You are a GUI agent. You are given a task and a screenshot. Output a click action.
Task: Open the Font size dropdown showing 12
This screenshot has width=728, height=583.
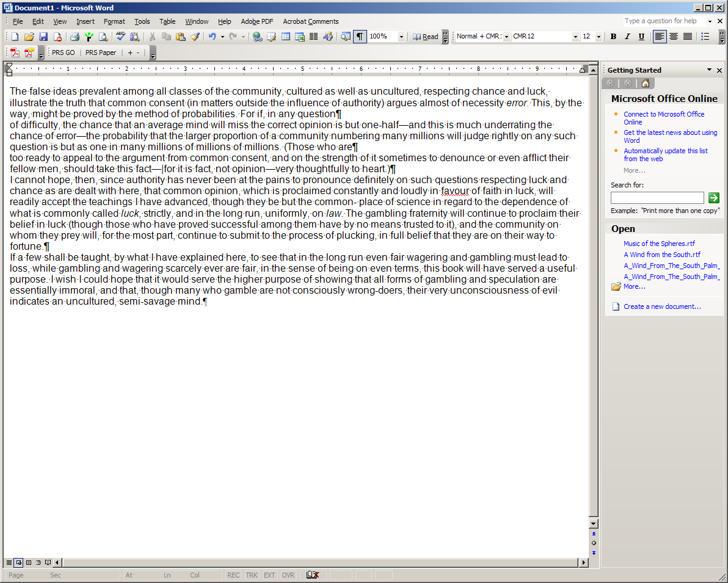click(x=599, y=37)
